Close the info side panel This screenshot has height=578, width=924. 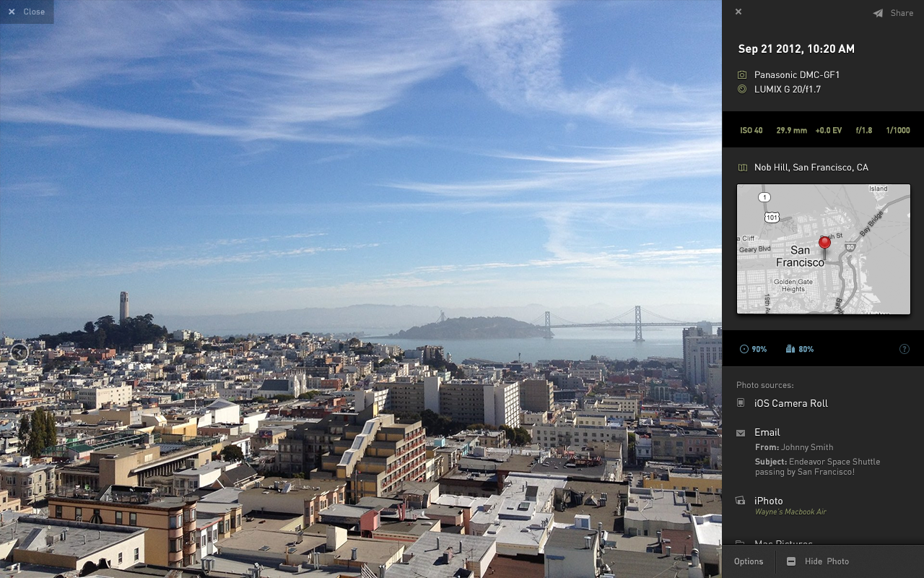(x=738, y=12)
